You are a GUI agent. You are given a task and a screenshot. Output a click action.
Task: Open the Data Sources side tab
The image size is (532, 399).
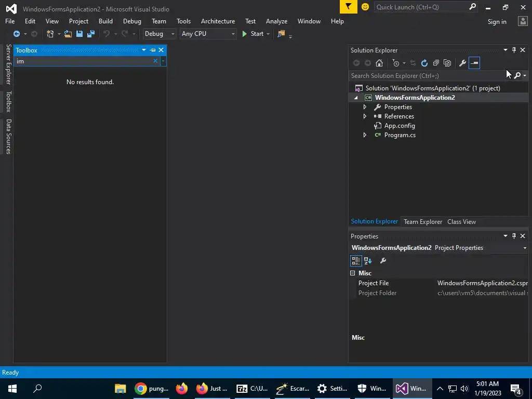click(8, 137)
